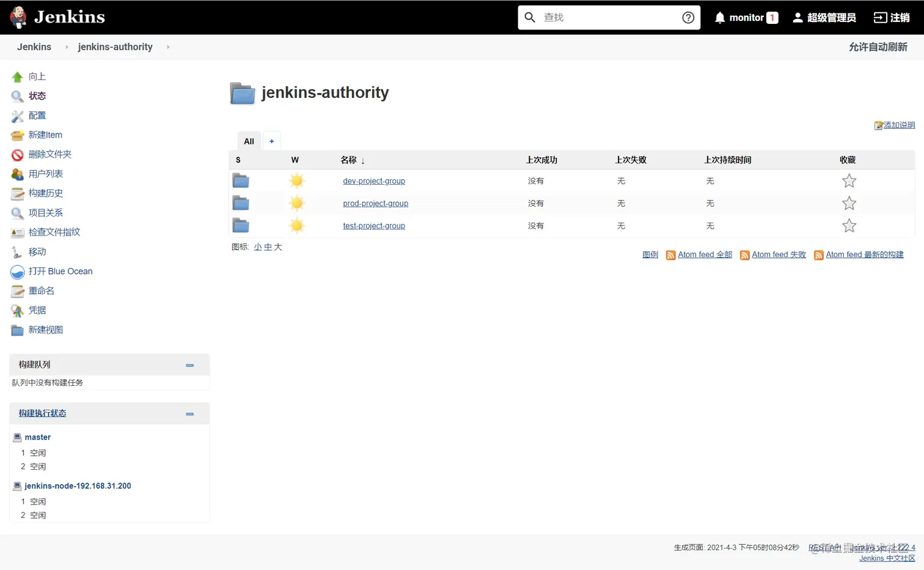The height and width of the screenshot is (570, 924).
Task: Open the search help question-mark icon
Action: click(688, 17)
